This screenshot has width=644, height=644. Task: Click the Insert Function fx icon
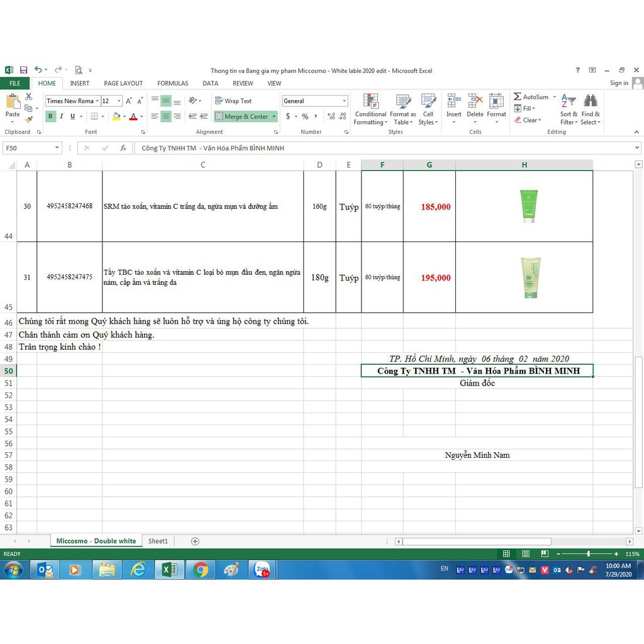click(x=123, y=148)
